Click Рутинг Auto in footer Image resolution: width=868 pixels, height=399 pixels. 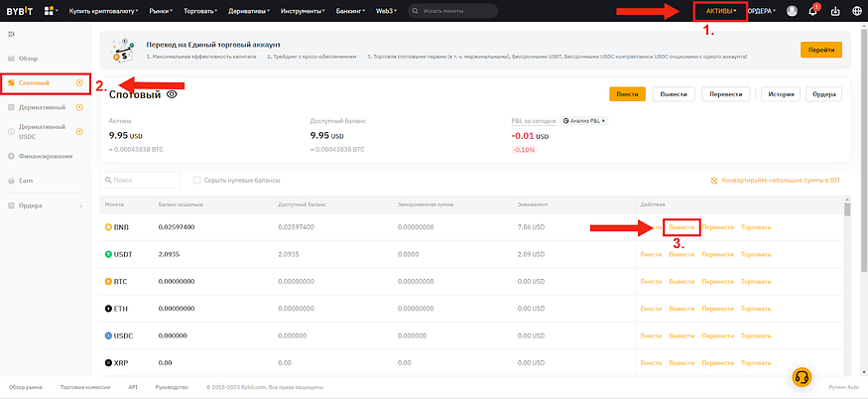point(843,387)
